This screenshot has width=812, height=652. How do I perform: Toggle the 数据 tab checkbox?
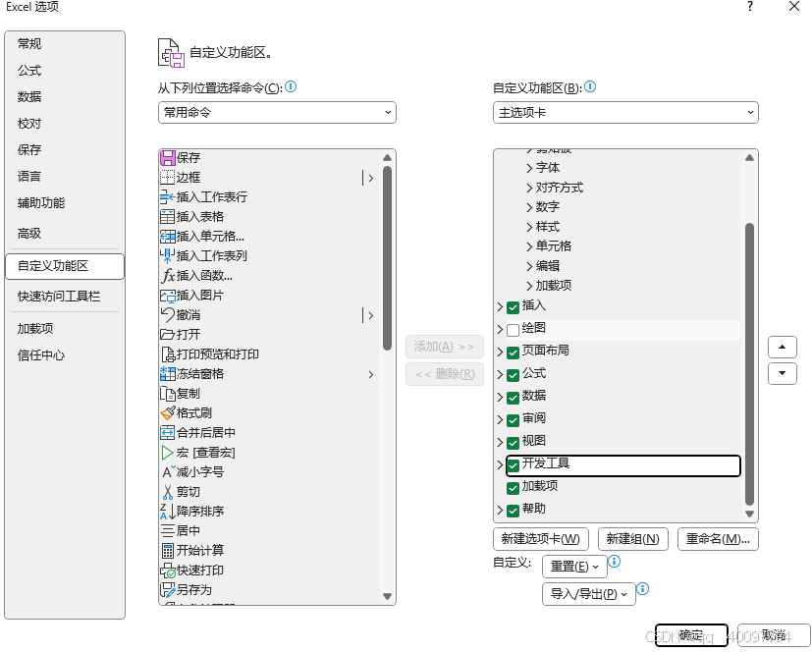[513, 398]
